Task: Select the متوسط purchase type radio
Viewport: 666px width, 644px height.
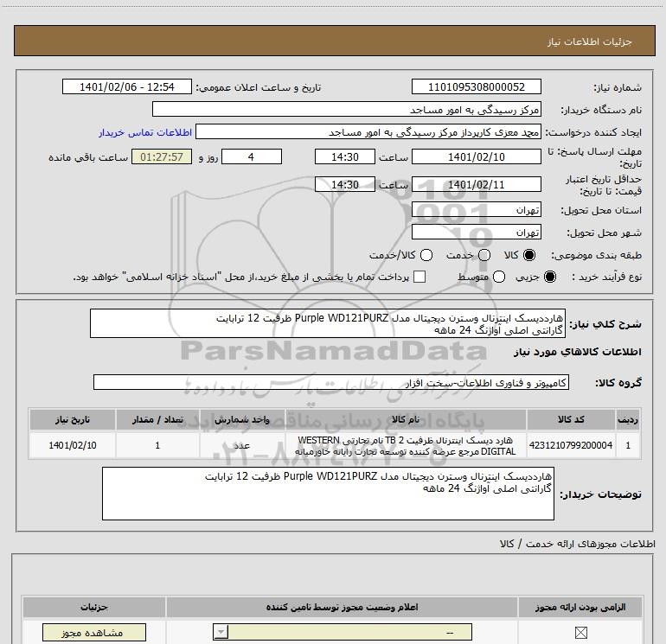Action: click(x=499, y=277)
